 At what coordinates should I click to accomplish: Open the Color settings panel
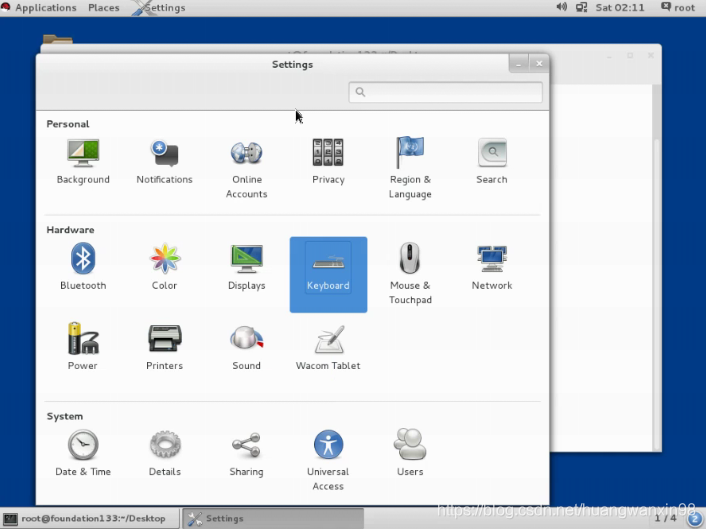point(164,267)
